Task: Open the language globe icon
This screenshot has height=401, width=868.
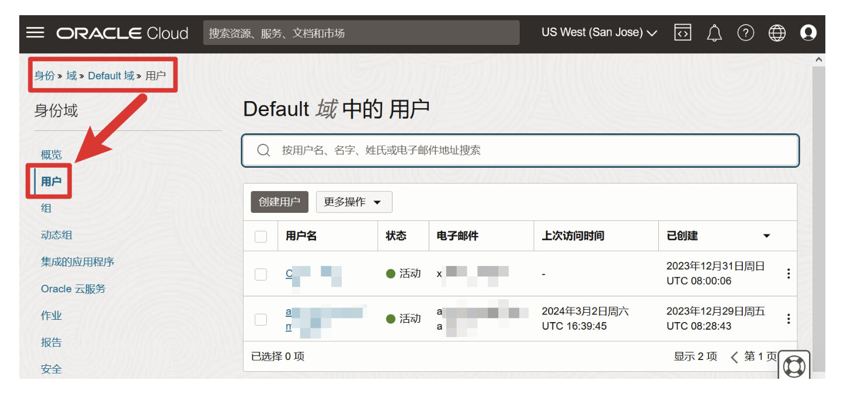Action: (777, 33)
